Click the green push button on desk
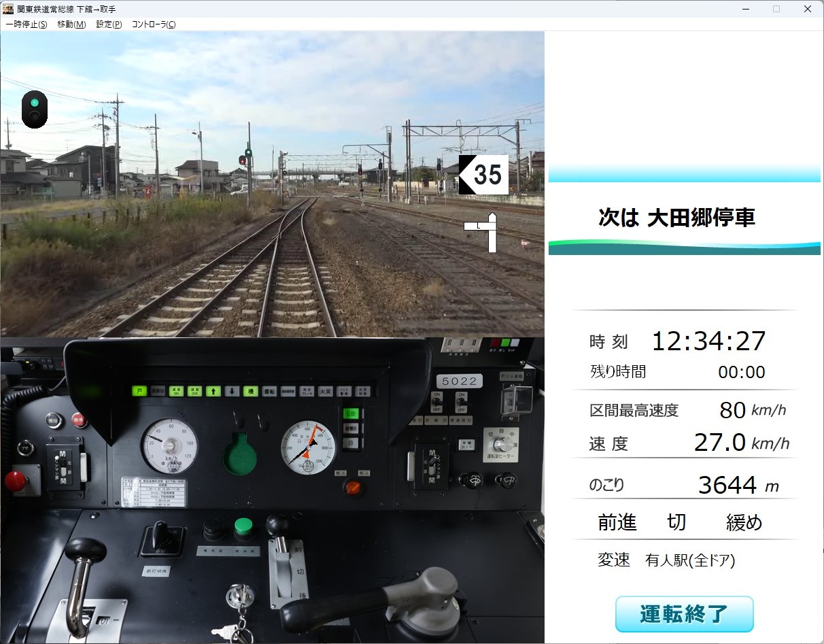 pyautogui.click(x=243, y=527)
